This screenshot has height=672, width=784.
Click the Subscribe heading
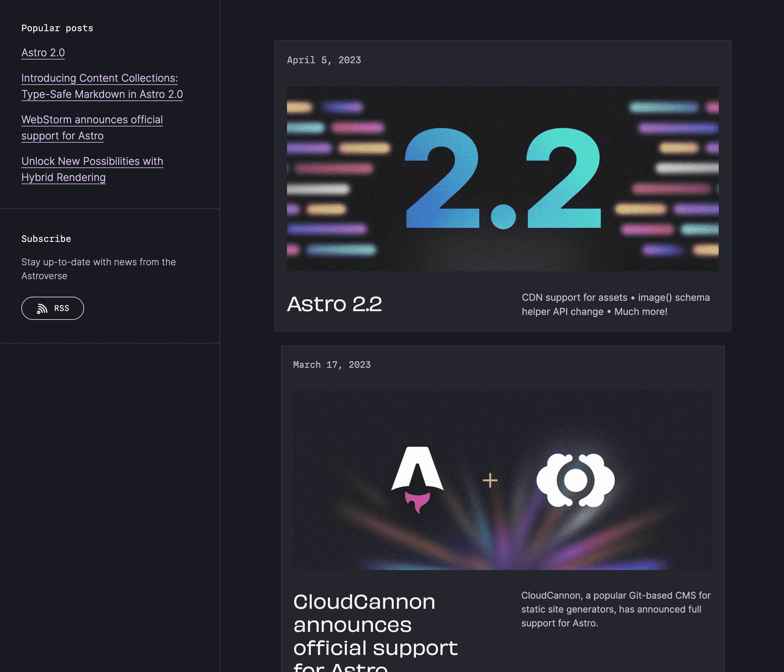[46, 239]
